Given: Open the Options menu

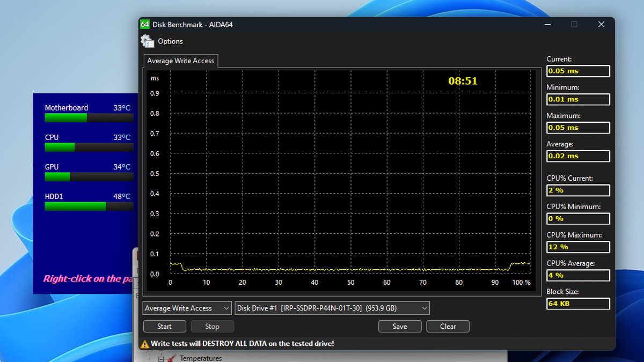Looking at the screenshot, I should (170, 41).
